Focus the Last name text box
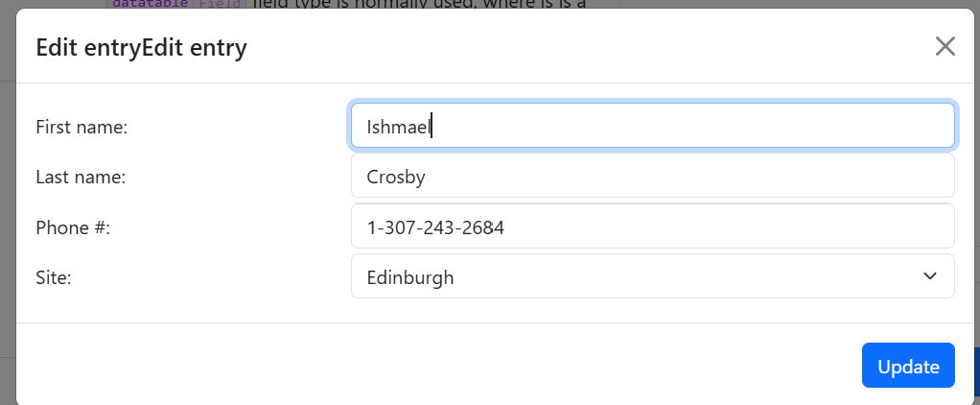980x405 pixels. 652,177
